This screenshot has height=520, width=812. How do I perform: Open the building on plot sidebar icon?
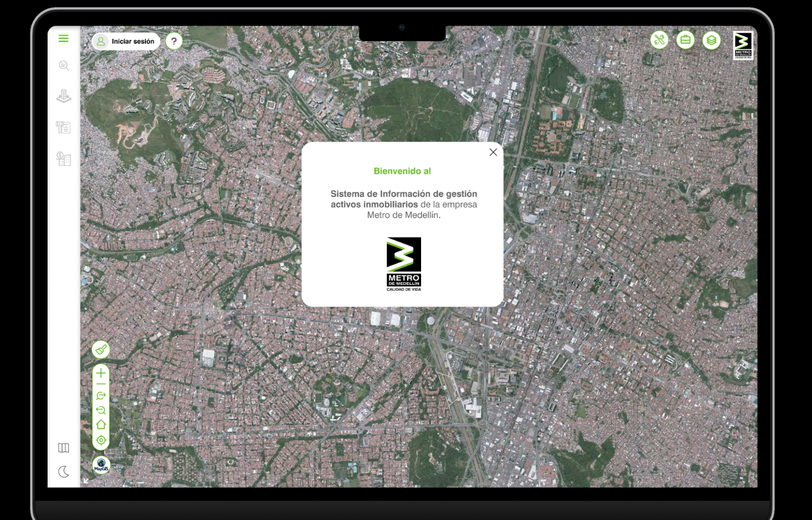64,96
